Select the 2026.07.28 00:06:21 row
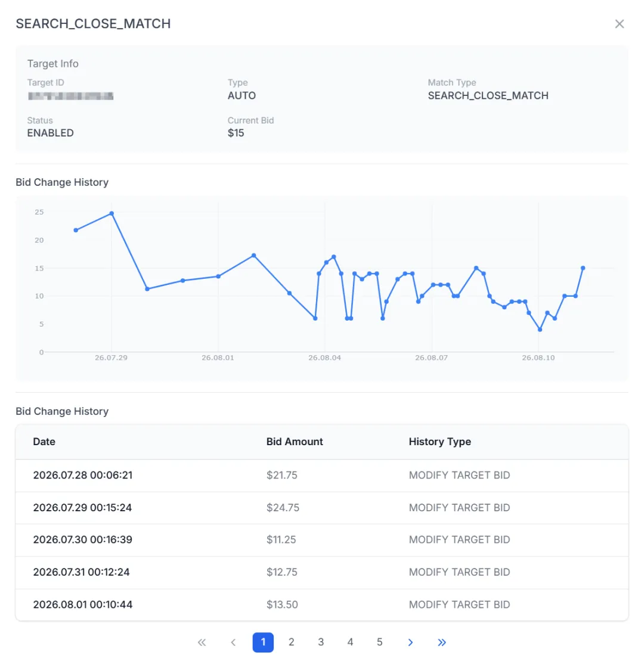 pyautogui.click(x=322, y=476)
